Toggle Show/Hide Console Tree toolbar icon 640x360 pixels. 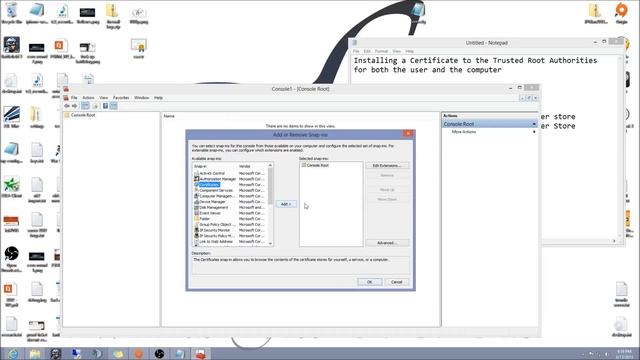click(x=85, y=106)
